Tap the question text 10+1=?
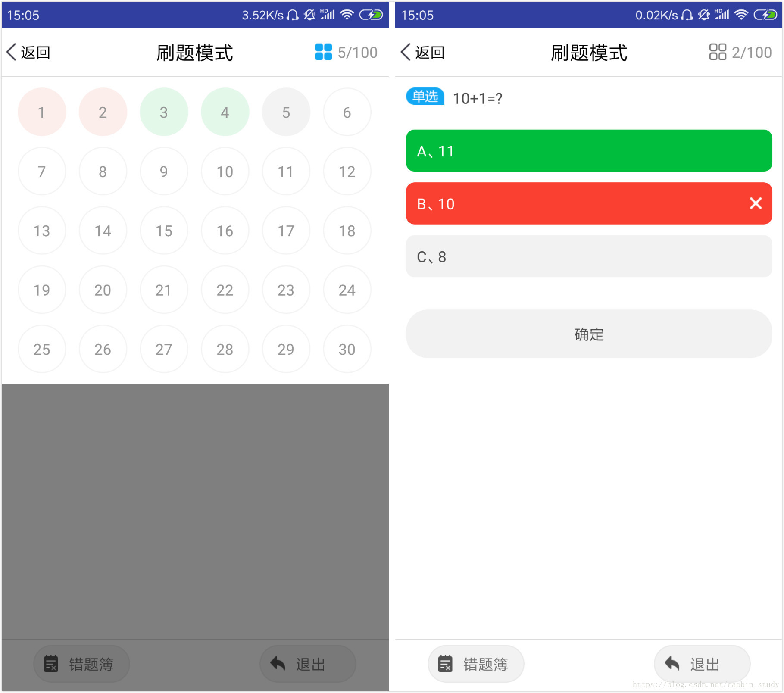Screen dimensions: 784x693 click(x=478, y=98)
